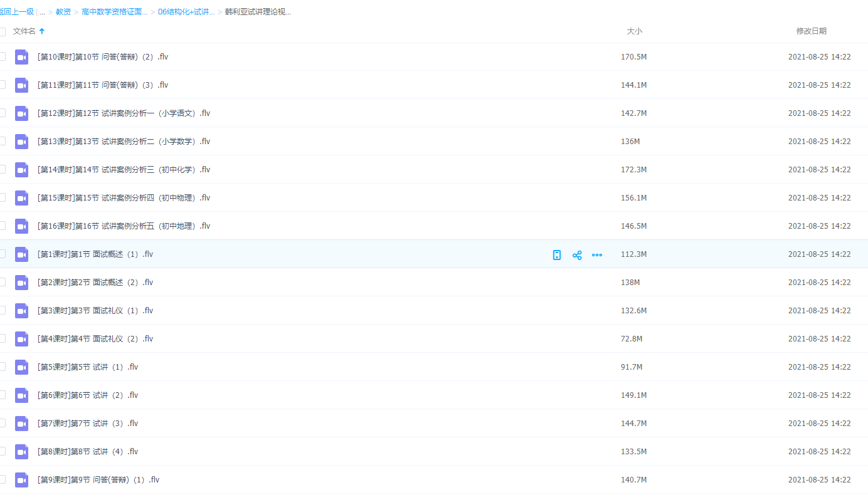This screenshot has height=495, width=868.
Task: Go to 教资 folder in breadcrumb
Action: (63, 12)
